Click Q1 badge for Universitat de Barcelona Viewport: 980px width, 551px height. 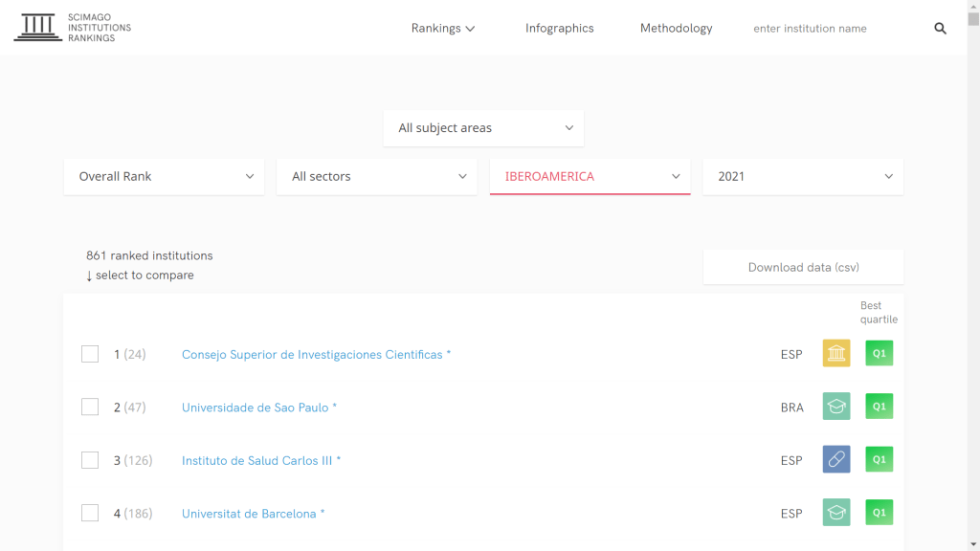879,513
